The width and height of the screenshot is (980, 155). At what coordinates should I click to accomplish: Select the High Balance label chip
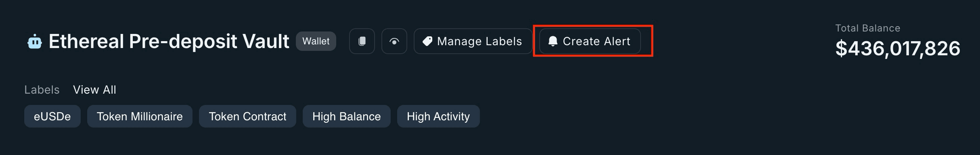tap(347, 116)
